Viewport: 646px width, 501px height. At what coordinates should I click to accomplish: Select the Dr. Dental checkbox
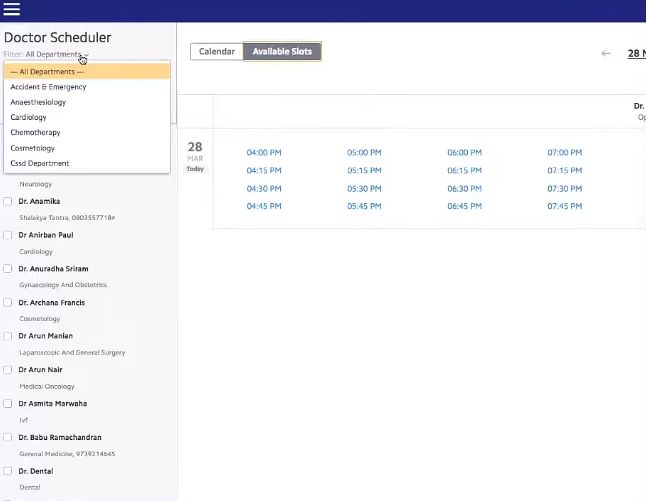[x=7, y=471]
